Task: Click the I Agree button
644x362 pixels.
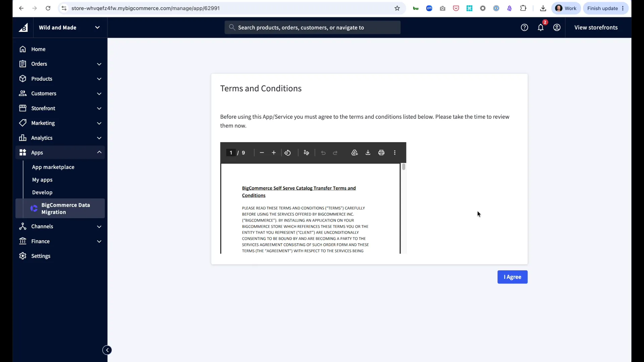Action: 512,277
